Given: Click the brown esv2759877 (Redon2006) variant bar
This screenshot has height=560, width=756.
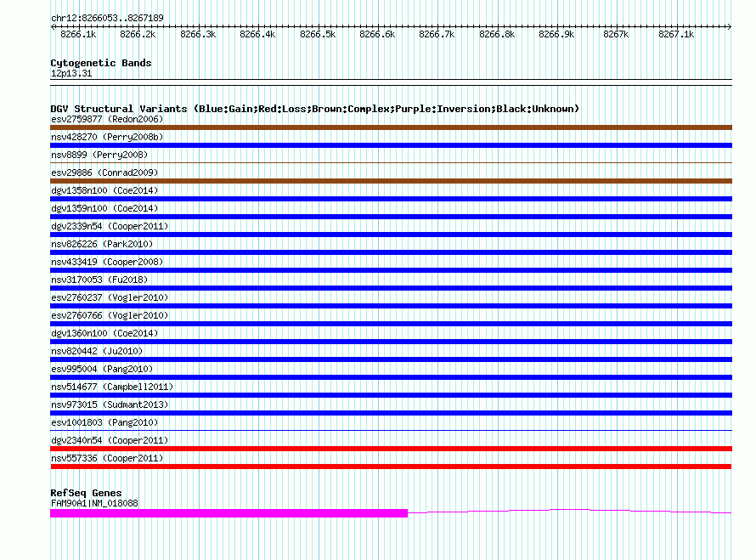Looking at the screenshot, I should tap(391, 127).
